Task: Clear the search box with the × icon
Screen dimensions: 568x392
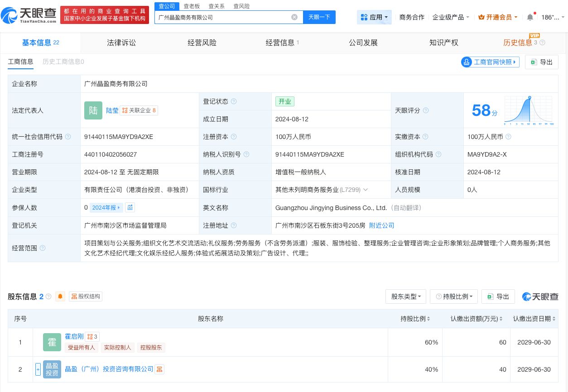Action: pos(294,17)
